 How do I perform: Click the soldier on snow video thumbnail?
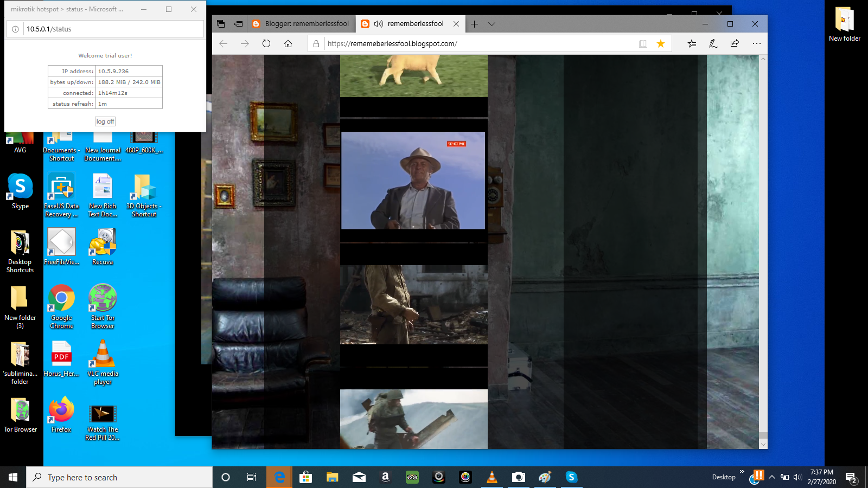point(414,419)
